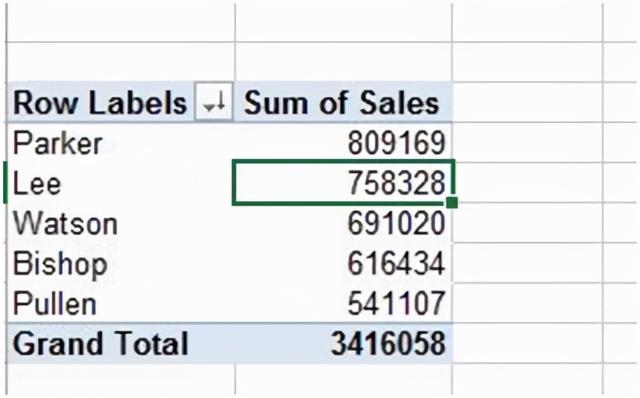Select the Grand Total value 3416058

coord(344,343)
